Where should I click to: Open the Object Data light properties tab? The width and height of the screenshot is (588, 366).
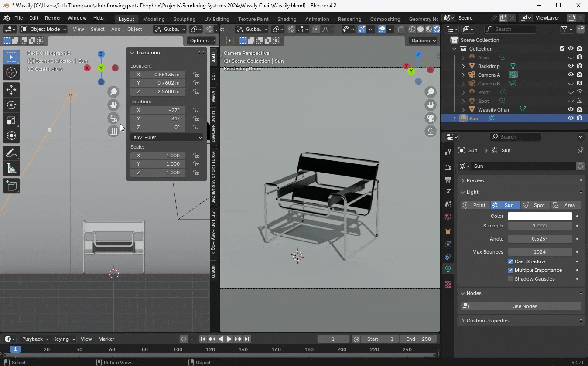448,269
